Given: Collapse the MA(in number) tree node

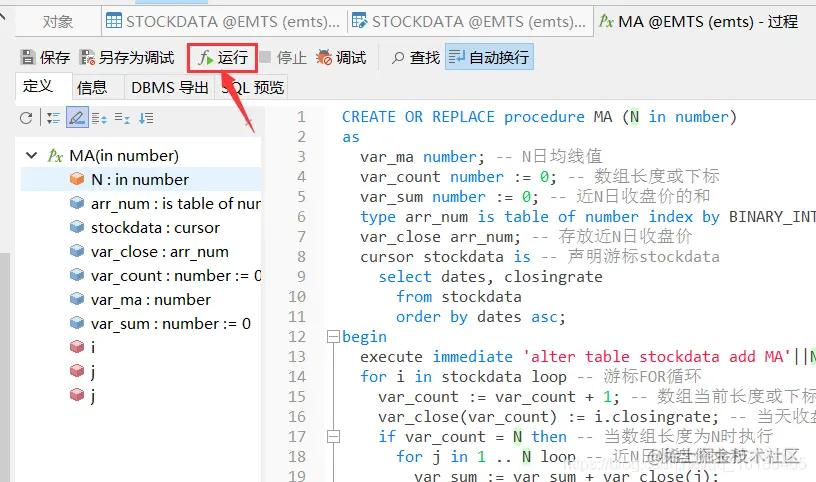Looking at the screenshot, I should click(x=32, y=155).
